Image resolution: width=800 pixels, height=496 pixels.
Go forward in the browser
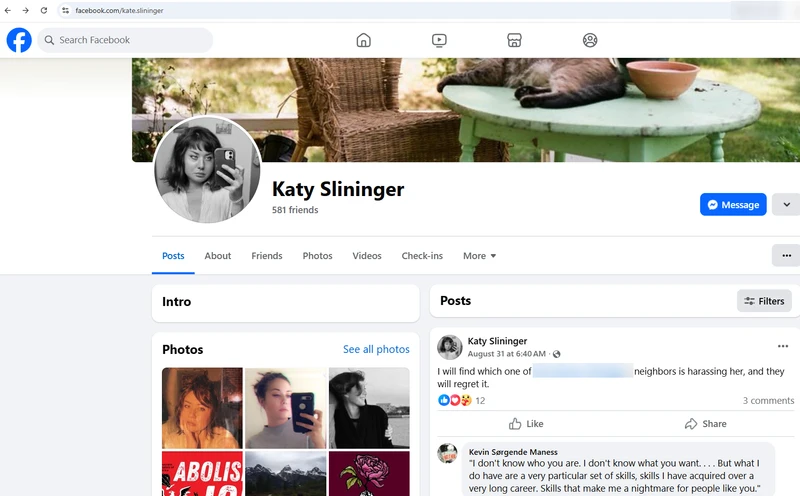[x=26, y=10]
